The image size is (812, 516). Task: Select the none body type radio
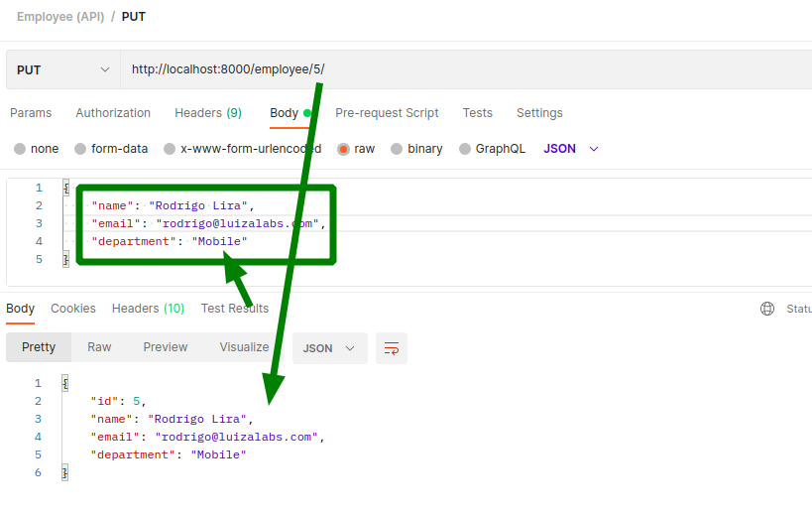point(20,149)
